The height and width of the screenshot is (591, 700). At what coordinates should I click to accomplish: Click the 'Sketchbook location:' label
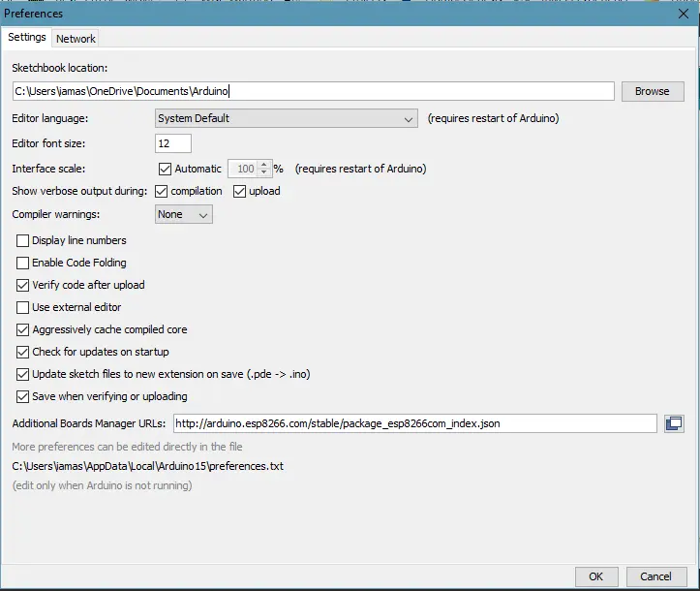click(x=60, y=68)
